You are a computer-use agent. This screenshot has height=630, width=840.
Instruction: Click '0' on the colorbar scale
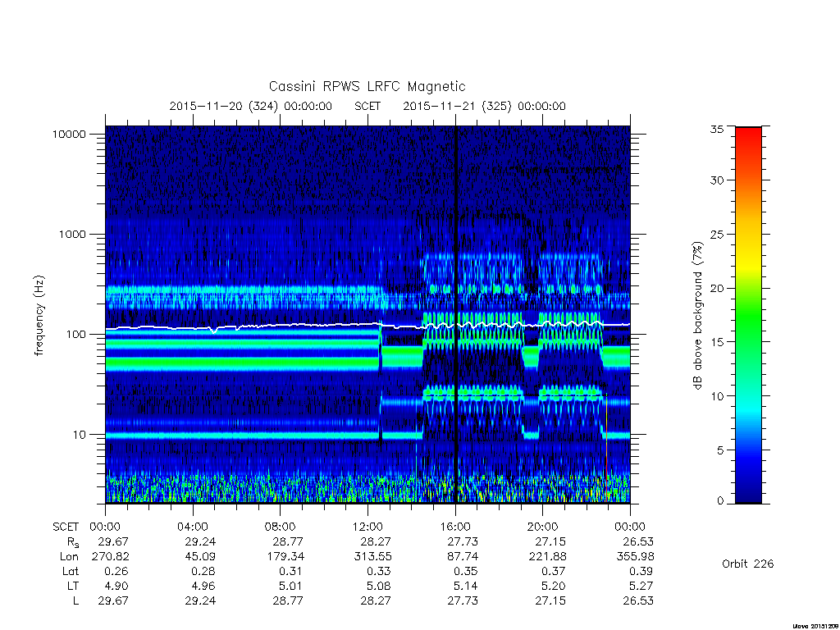(x=720, y=500)
